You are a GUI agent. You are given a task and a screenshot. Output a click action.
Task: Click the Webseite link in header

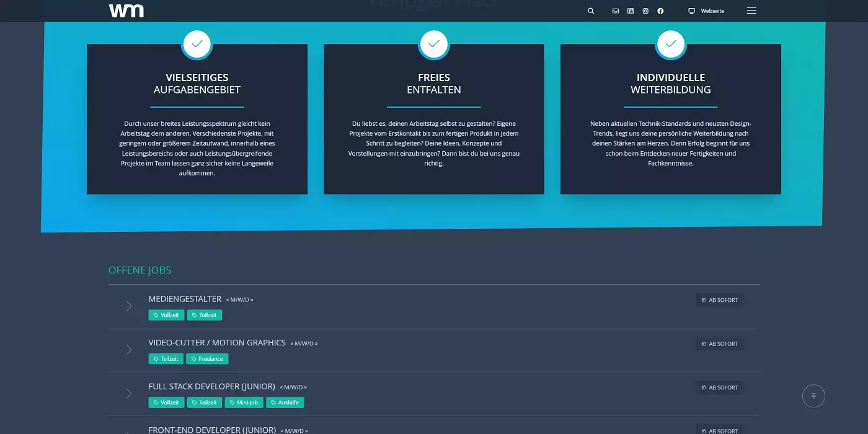tap(706, 11)
